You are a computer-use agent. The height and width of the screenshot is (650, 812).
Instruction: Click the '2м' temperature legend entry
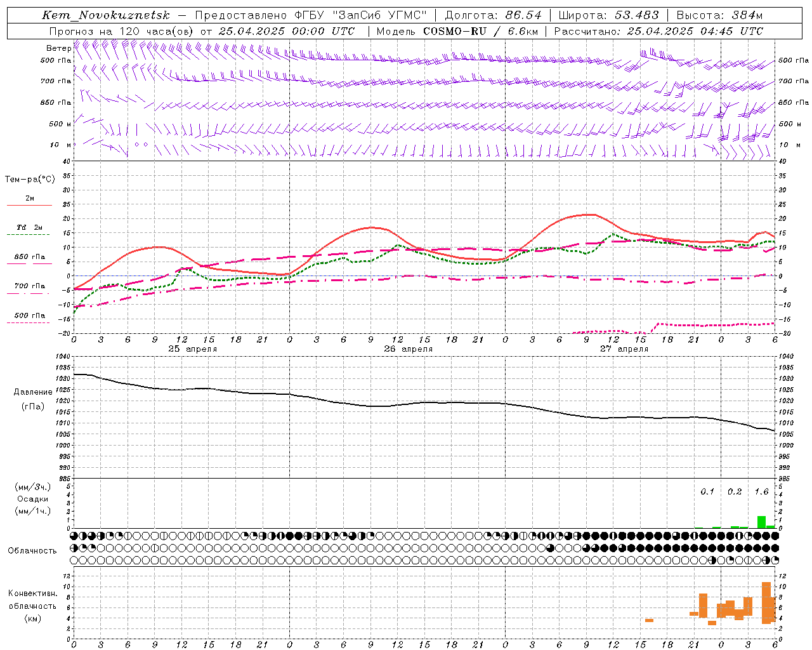click(29, 198)
